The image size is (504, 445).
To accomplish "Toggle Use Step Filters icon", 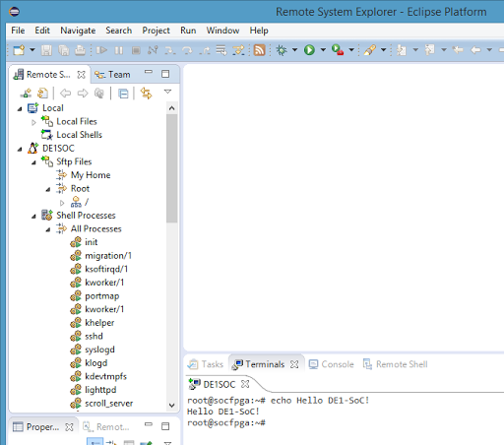I will [238, 50].
